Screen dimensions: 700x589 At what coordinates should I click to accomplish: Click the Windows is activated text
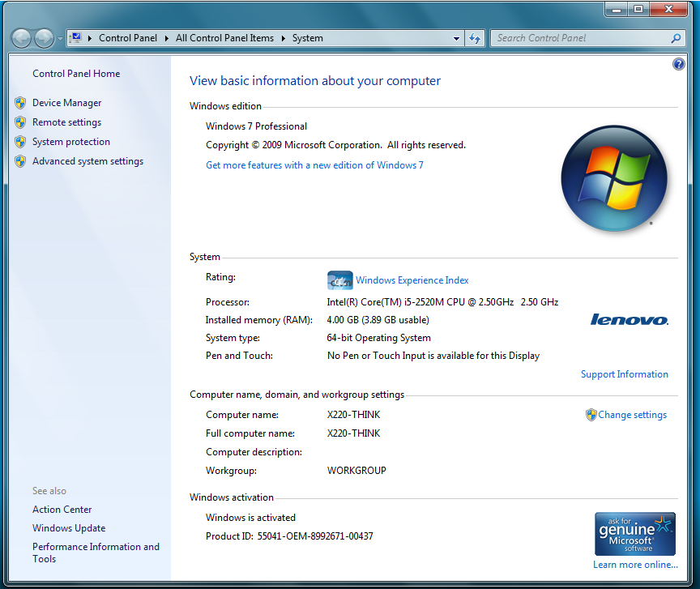point(250,518)
